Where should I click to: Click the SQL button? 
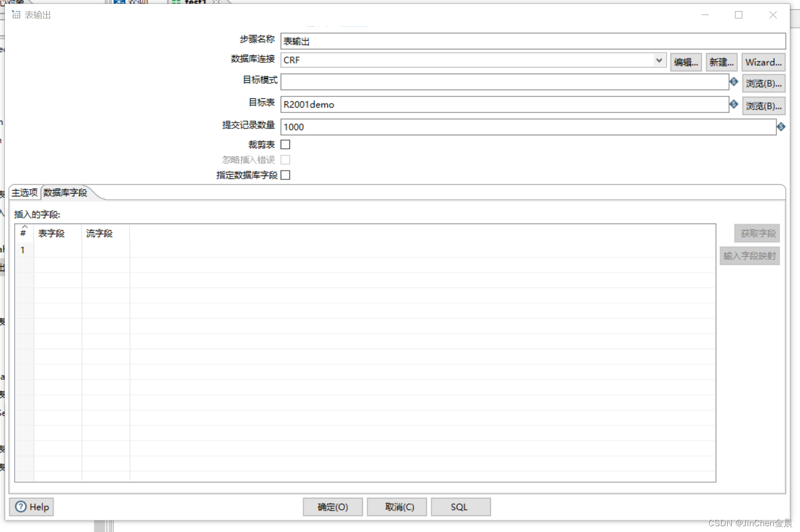coord(461,507)
